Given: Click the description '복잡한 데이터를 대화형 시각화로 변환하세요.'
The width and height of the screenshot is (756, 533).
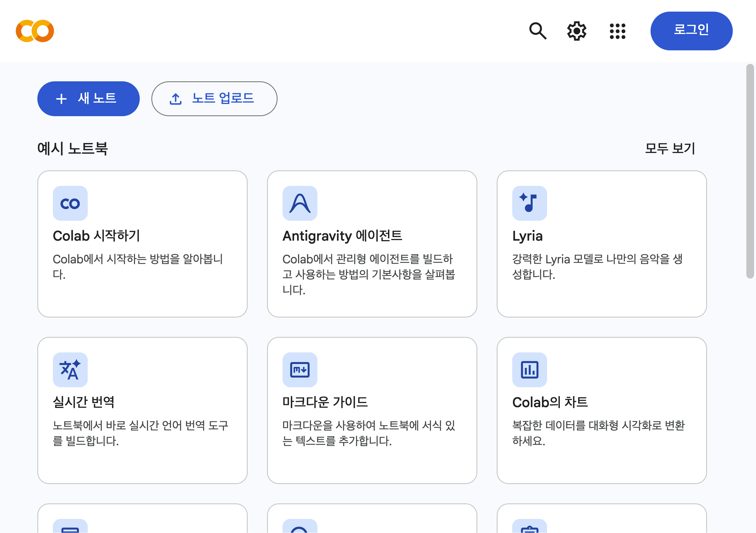Looking at the screenshot, I should click(x=599, y=433).
